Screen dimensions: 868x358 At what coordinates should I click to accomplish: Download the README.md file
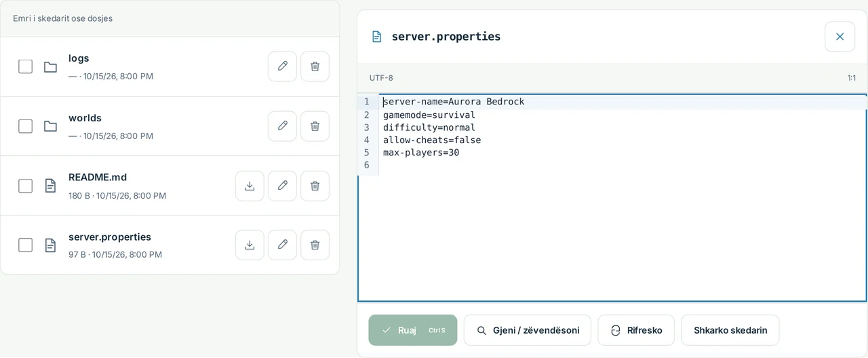(x=250, y=186)
